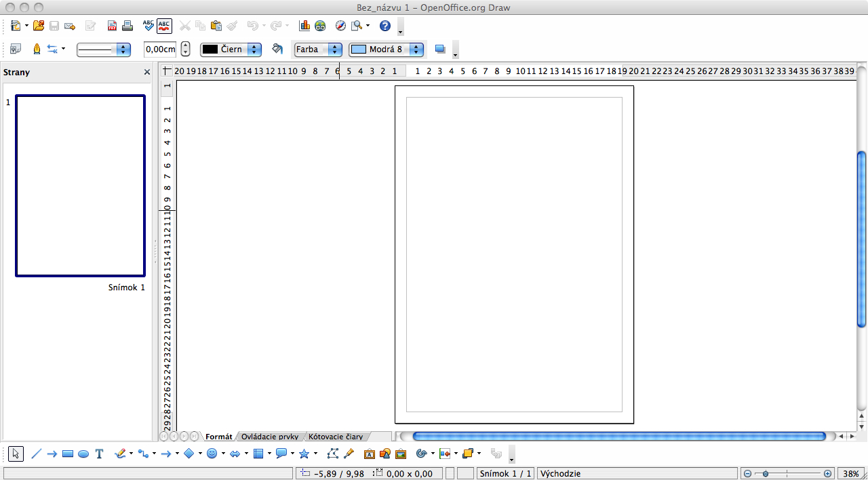Open the Navigator compass icon
This screenshot has height=480, width=868.
[340, 26]
